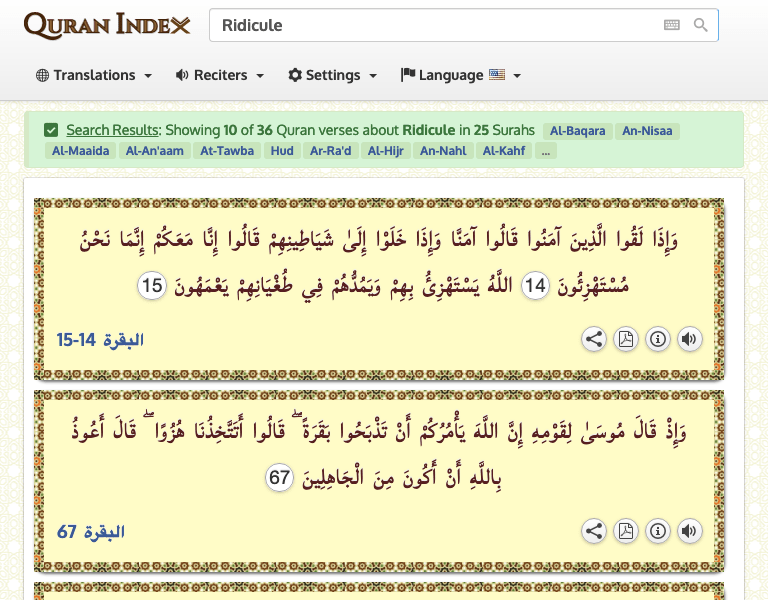Viewport: 768px width, 600px height.
Task: Show info for verse Al-Baqara 14-15
Action: (657, 339)
